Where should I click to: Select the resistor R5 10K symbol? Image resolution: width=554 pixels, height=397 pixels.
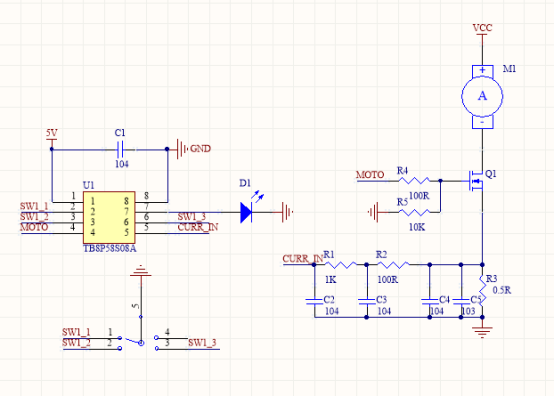click(x=414, y=212)
